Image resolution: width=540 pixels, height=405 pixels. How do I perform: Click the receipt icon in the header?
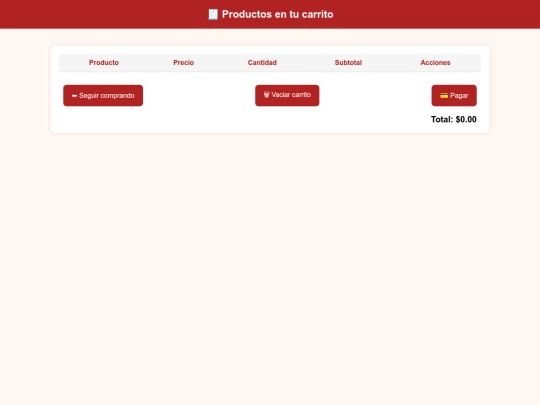pos(213,14)
